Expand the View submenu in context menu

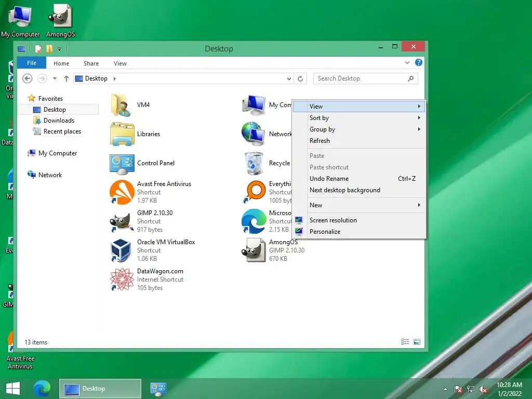click(359, 107)
